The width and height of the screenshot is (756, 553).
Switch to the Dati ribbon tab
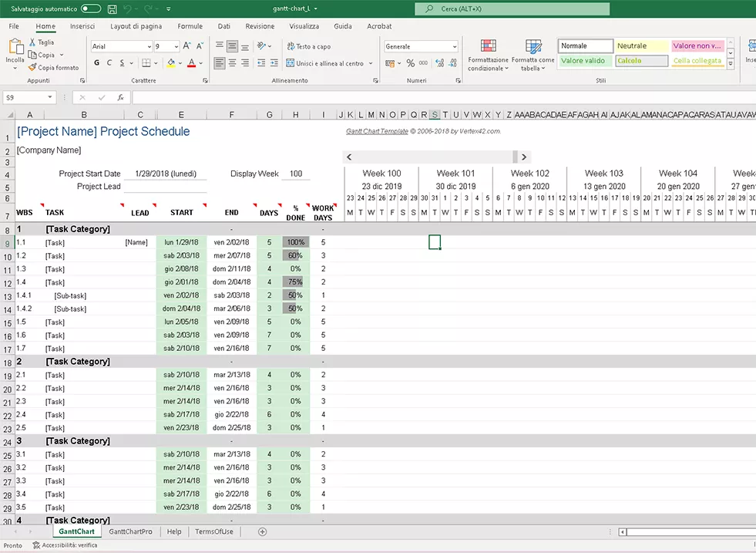coord(223,26)
